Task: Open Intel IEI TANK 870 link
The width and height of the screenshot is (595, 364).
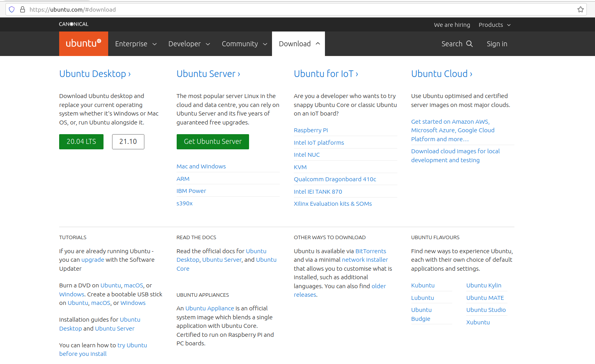Action: 318,192
